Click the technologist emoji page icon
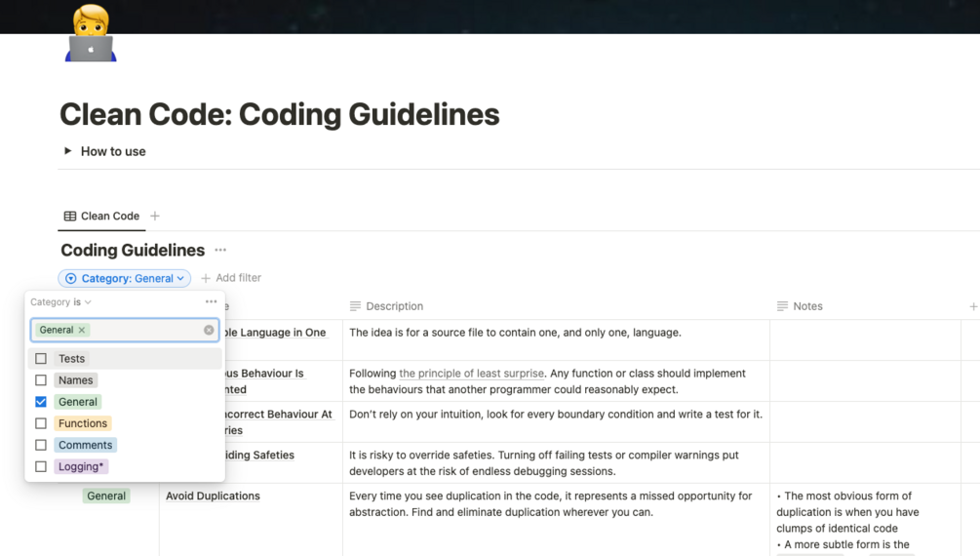The image size is (980, 556). (x=91, y=35)
